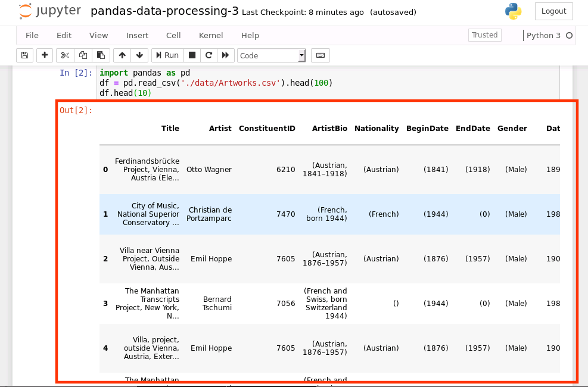Screen dimensions: 588x387
Task: Click the Out[2] output prompt
Action: 76,110
